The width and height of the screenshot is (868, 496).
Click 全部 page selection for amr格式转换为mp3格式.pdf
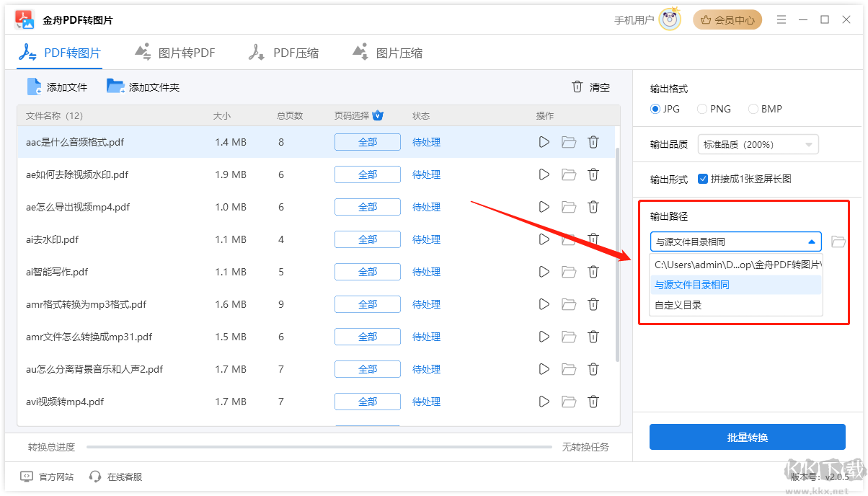[367, 304]
